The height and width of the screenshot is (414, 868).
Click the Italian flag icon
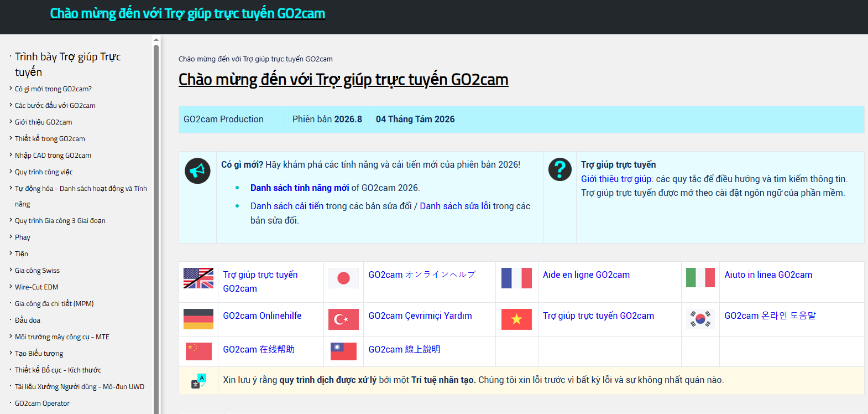[x=700, y=278]
